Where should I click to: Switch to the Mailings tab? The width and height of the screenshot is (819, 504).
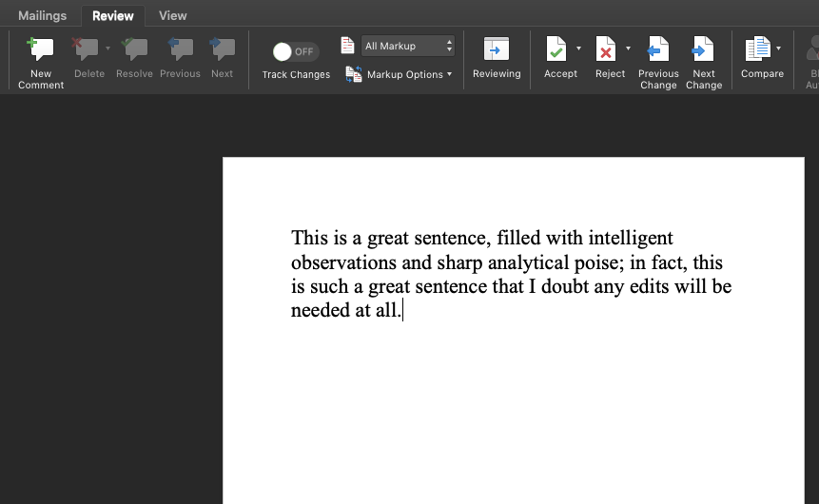[x=42, y=15]
